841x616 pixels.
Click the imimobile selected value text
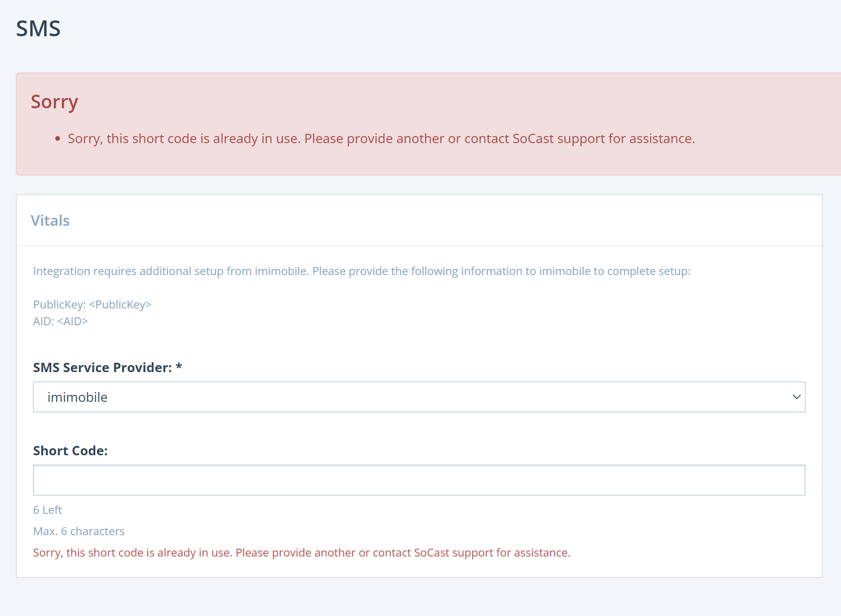pos(78,397)
